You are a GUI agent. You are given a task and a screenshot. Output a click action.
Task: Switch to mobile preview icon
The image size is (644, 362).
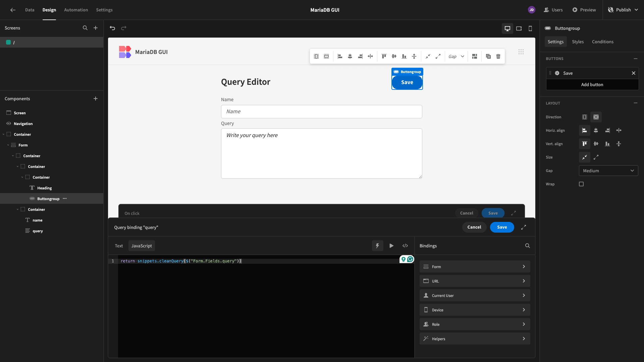point(530,28)
